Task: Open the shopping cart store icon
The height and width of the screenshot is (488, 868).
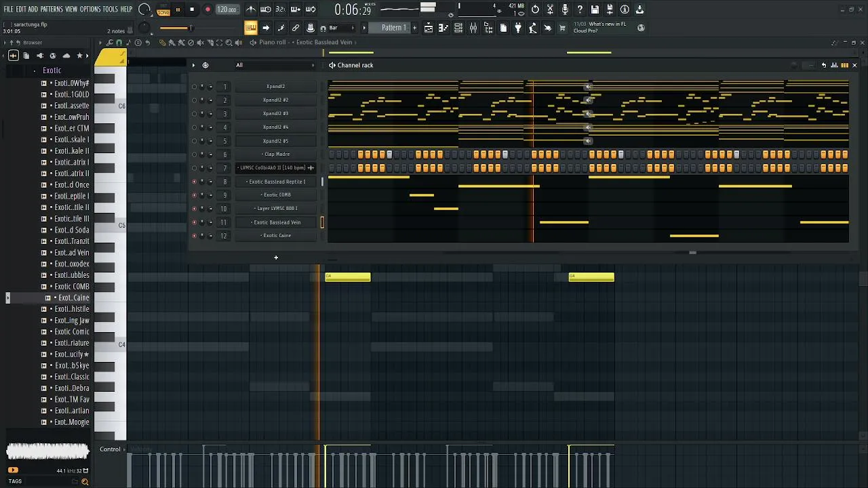Action: pos(562,28)
